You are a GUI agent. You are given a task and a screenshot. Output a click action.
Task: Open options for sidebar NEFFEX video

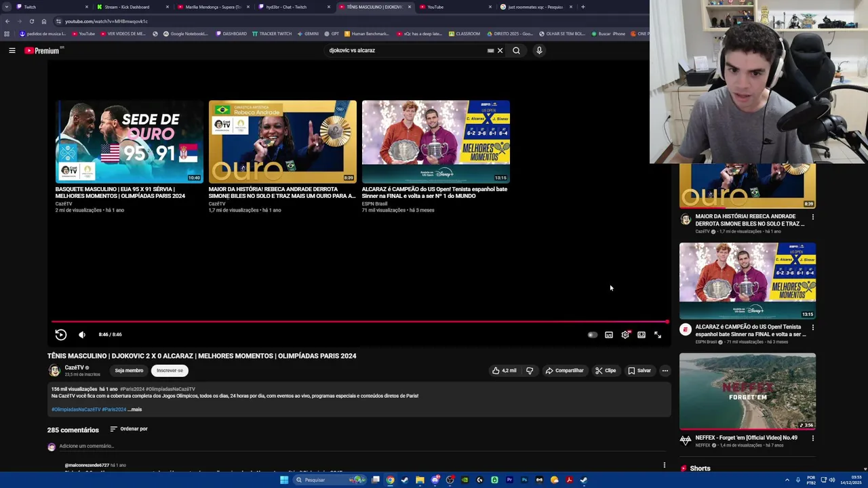(x=813, y=438)
